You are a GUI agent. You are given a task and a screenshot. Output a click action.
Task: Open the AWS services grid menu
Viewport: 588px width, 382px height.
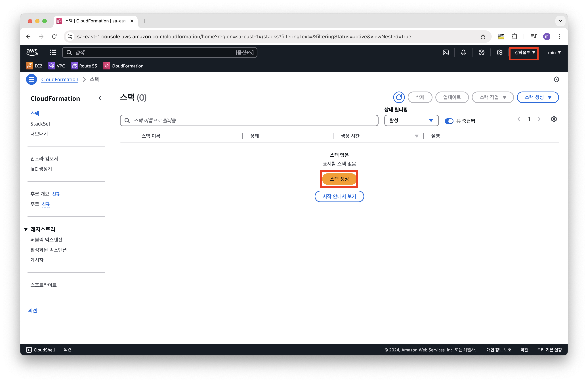[53, 52]
